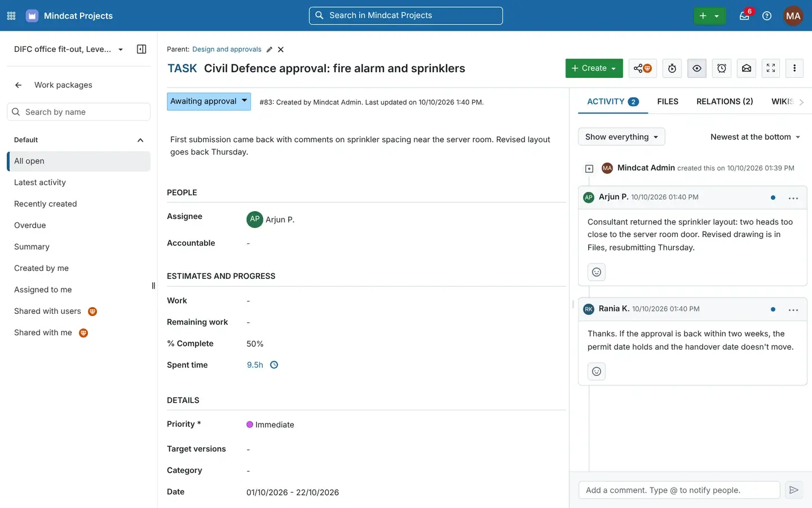
Task: Toggle the watch eye button
Action: click(697, 68)
